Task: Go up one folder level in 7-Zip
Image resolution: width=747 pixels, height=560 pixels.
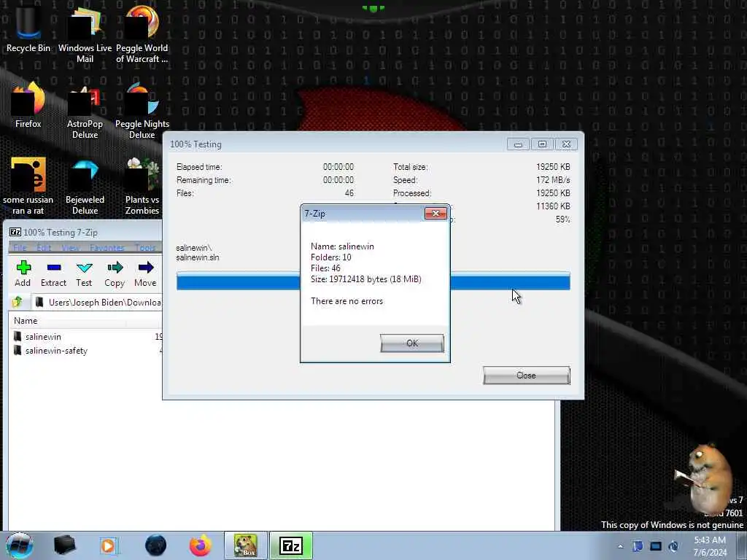Action: click(x=18, y=302)
